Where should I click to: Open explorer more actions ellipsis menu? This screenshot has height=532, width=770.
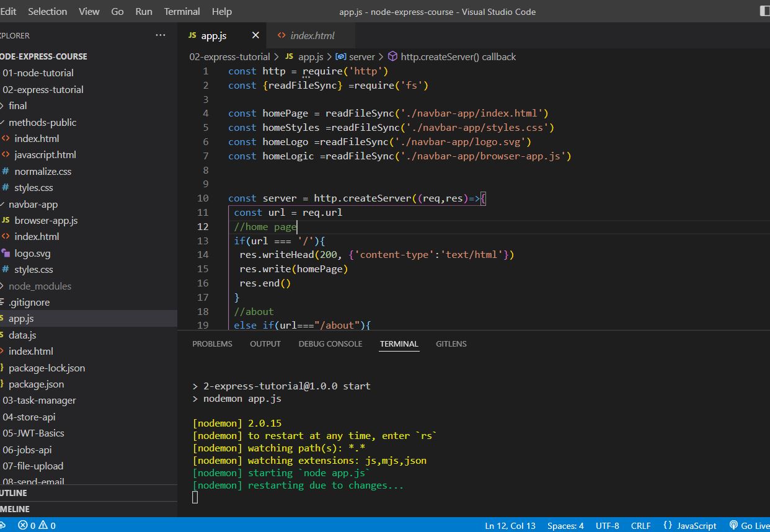(161, 35)
